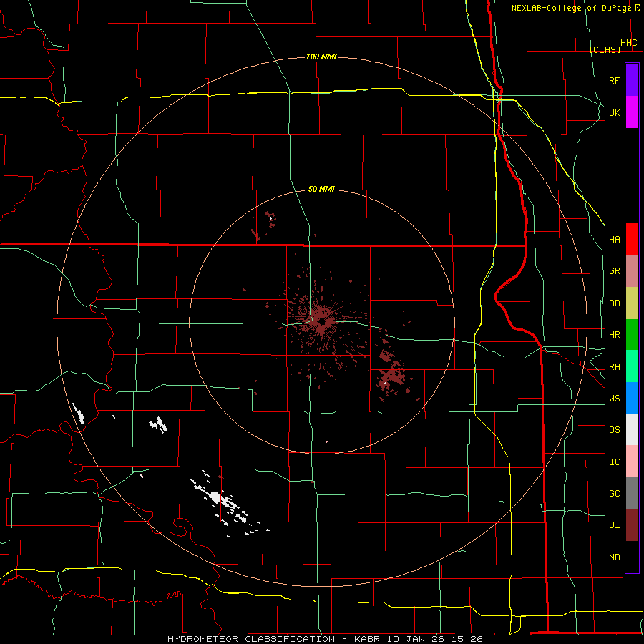Click the BI legend label
Viewport: 644px width, 644px height.
[x=615, y=525]
